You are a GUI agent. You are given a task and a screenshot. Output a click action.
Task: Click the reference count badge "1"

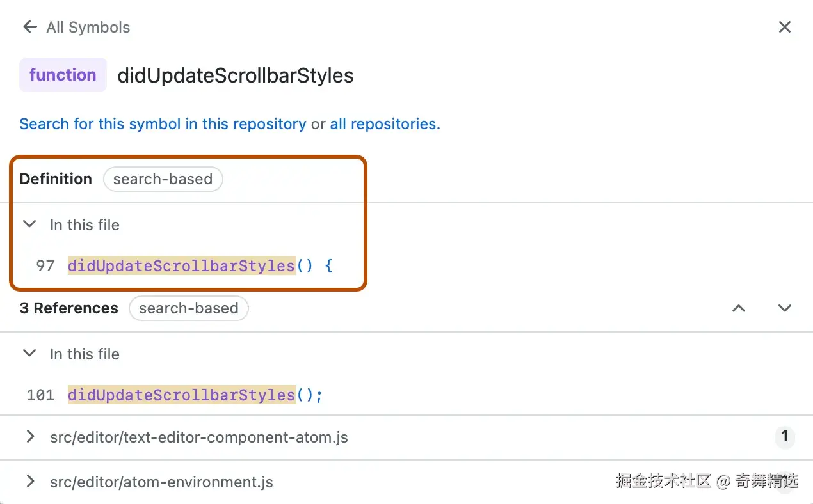784,437
